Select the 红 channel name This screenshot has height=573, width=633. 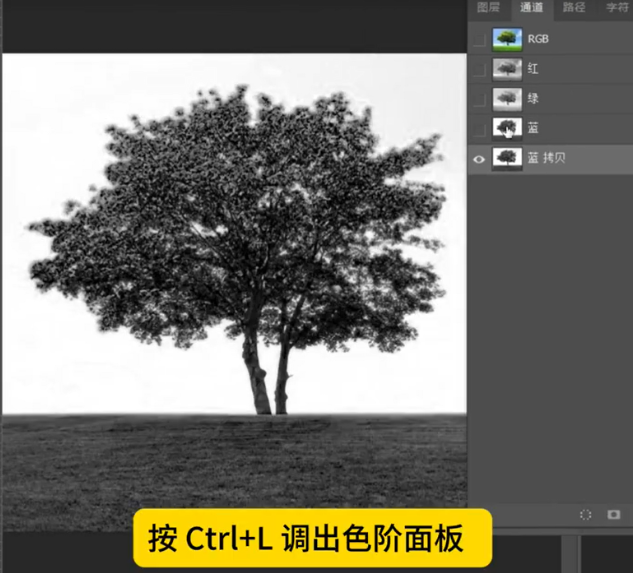tap(533, 69)
